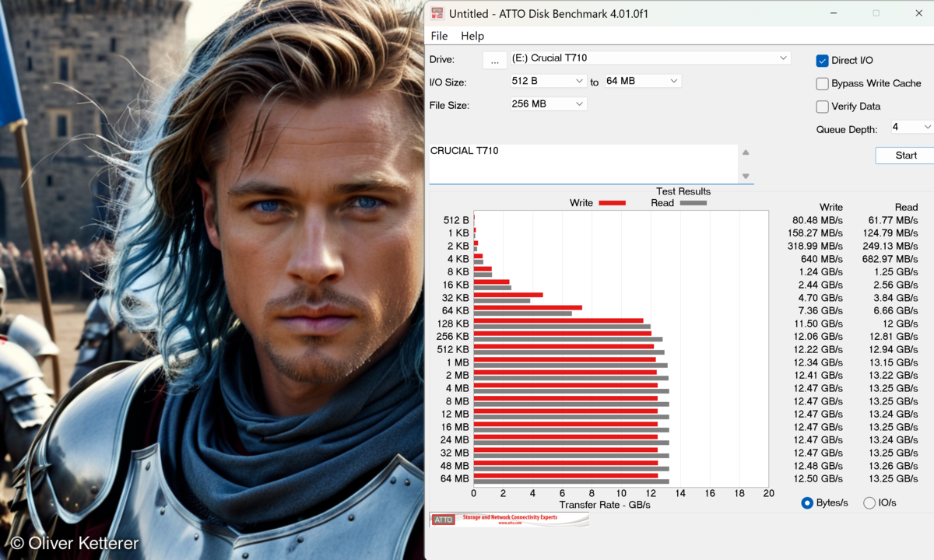
Task: Click the "File Size:" label
Action: tap(449, 105)
